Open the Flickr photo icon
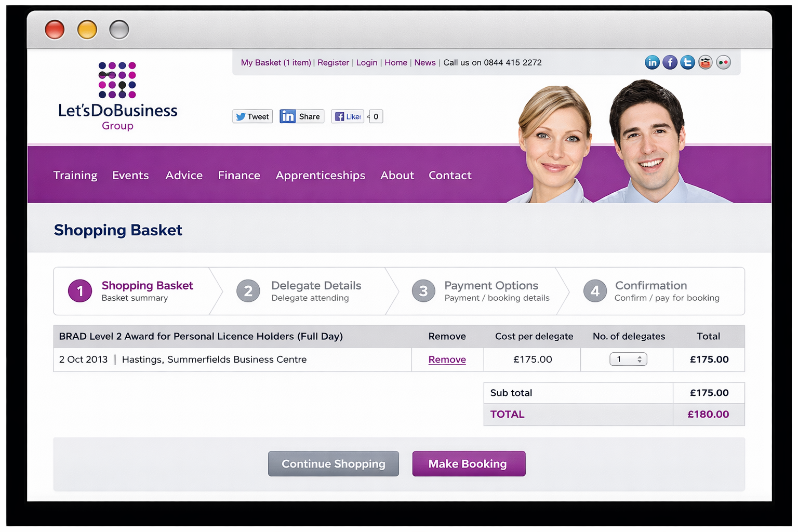The width and height of the screenshot is (798, 532). click(x=723, y=62)
